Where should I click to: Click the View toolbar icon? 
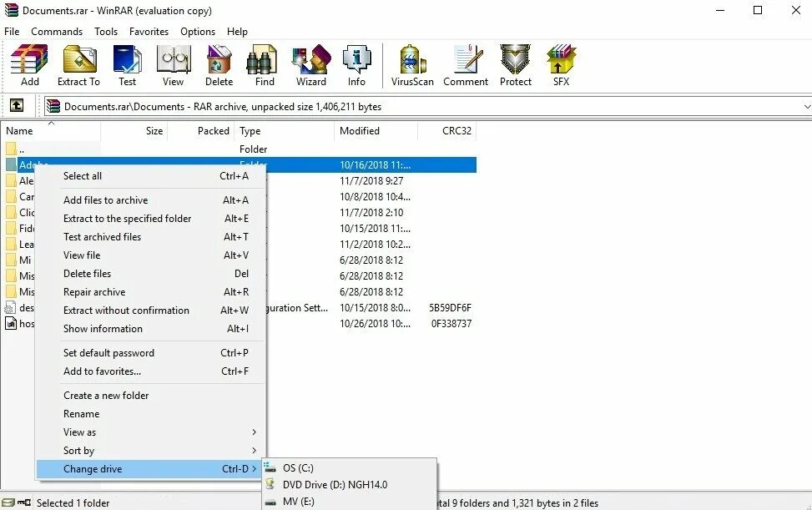[x=173, y=65]
